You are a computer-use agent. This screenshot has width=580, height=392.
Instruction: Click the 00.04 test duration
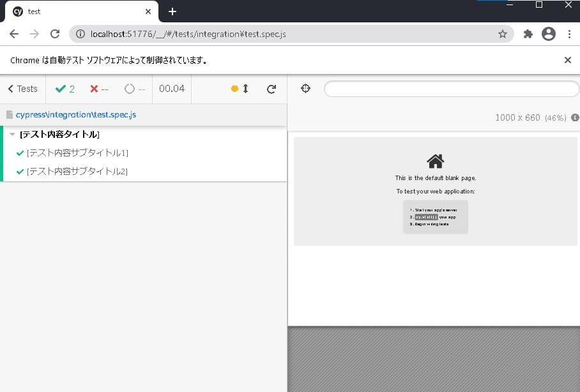click(x=172, y=89)
